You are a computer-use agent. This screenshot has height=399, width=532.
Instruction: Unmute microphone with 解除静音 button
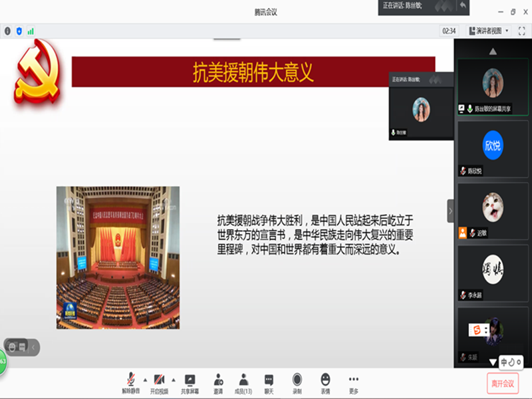(131, 381)
